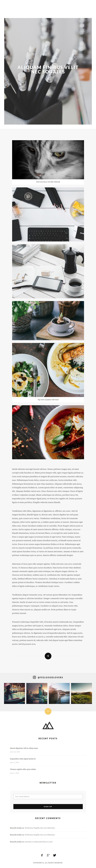
Task: Open the Vivamus sagittis tellus quis sodales post
Action: [x=23, y=769]
